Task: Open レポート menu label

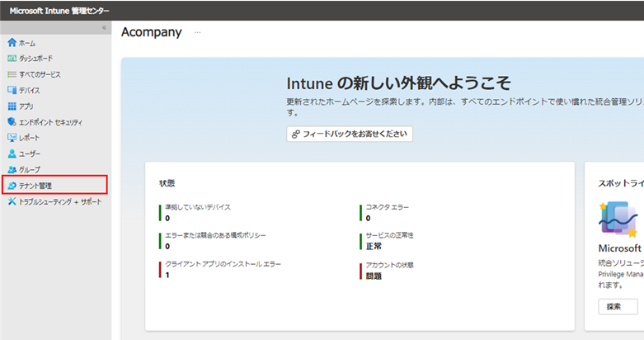Action: coord(29,138)
